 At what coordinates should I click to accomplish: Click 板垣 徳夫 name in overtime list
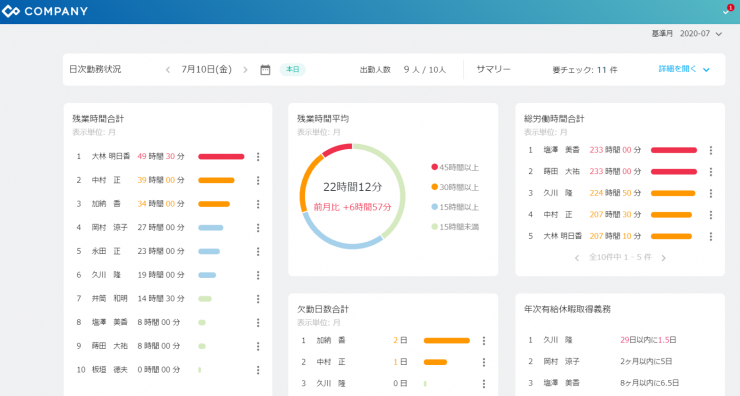pos(109,370)
